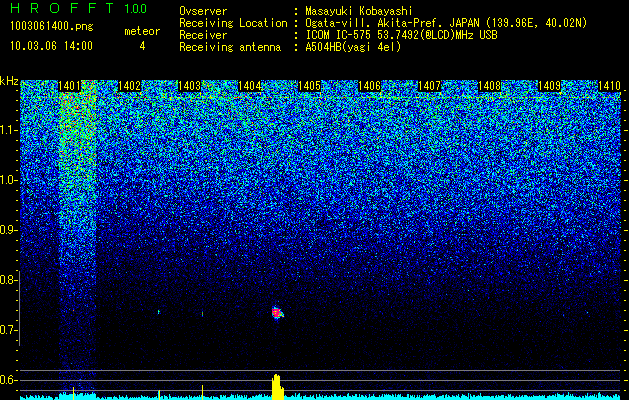Click the kHz axis unit label

click(x=9, y=81)
